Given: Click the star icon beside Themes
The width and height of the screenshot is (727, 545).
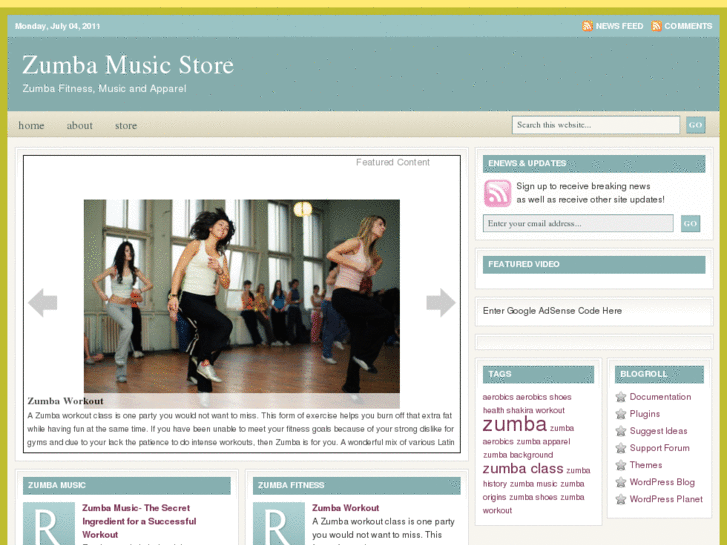Looking at the screenshot, I should pyautogui.click(x=620, y=465).
